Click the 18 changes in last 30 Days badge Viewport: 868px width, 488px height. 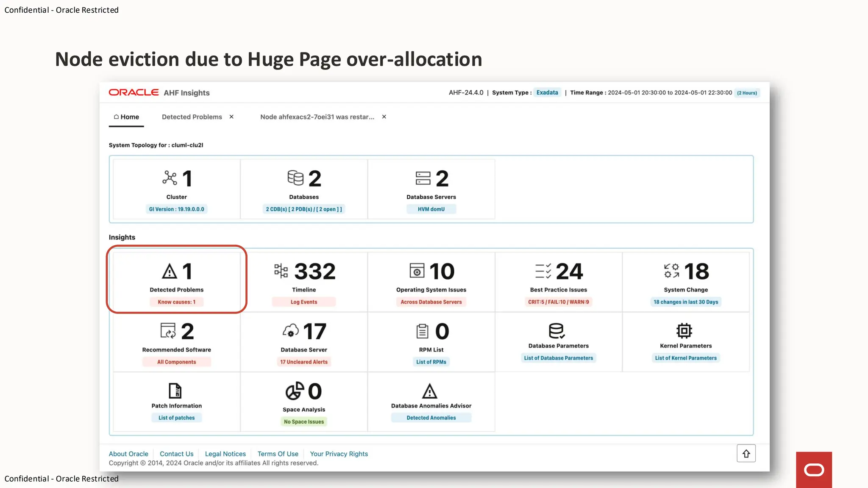686,302
